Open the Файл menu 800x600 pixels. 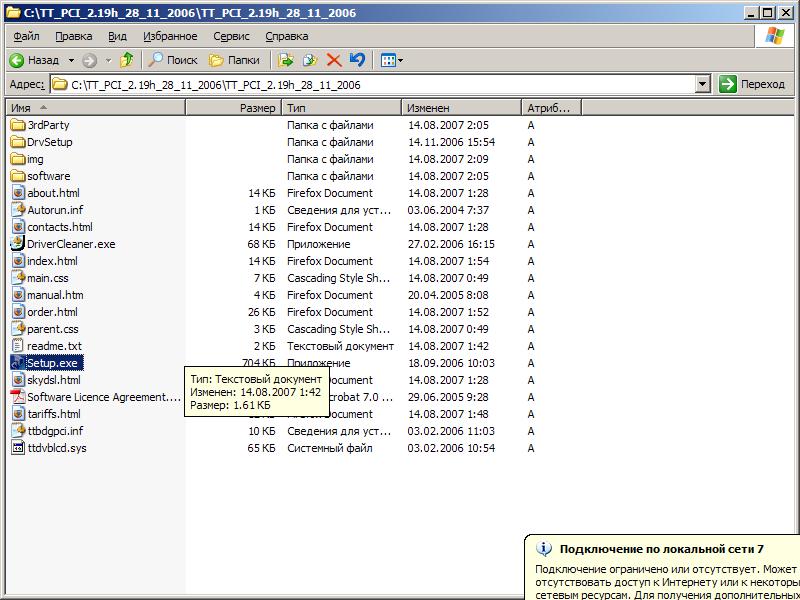[27, 36]
